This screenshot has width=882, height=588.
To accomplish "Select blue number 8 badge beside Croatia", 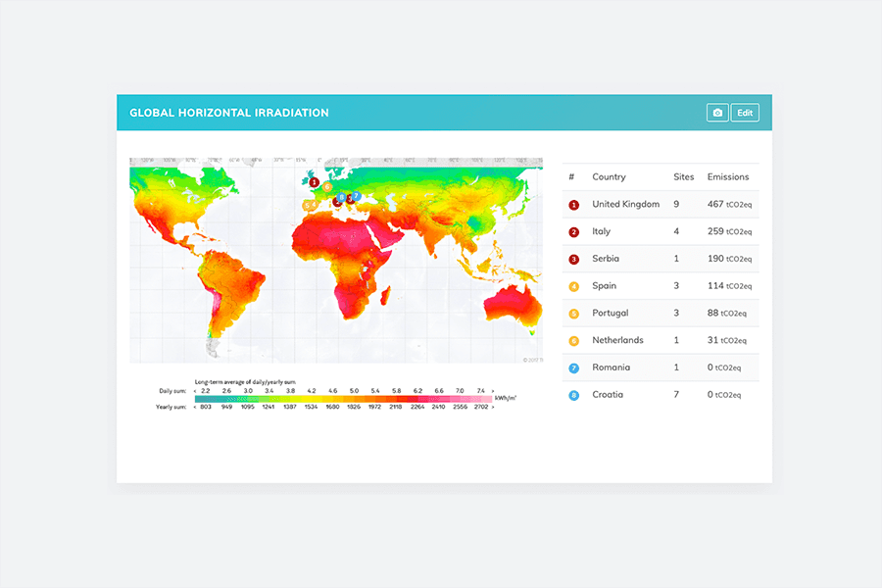I will (x=573, y=395).
